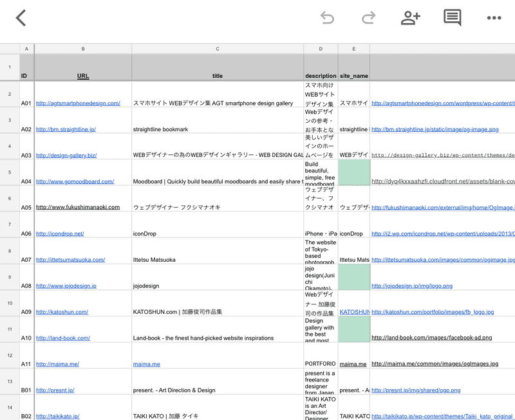This screenshot has width=515, height=420.
Task: Select cell with title iconDrop
Action: pyautogui.click(x=218, y=224)
